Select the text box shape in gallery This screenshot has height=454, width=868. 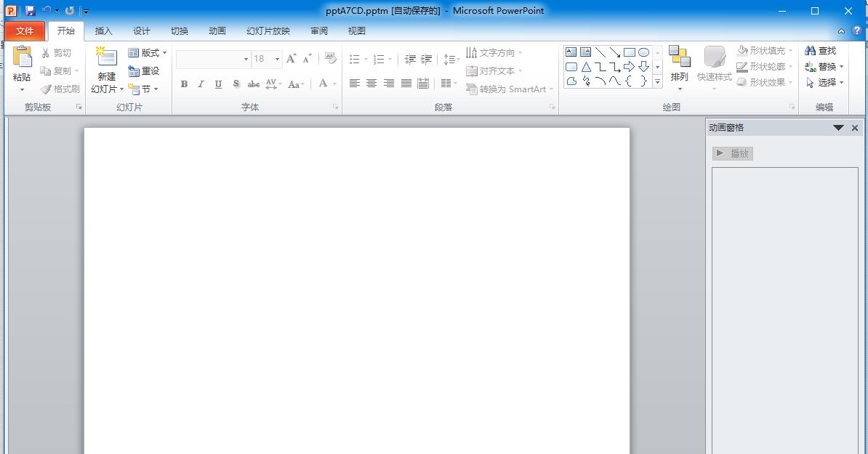(571, 52)
